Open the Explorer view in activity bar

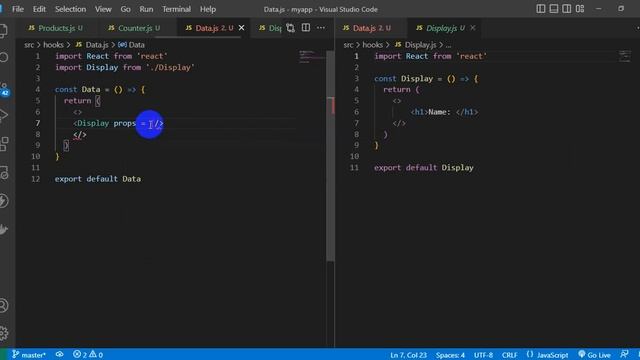coord(3,31)
